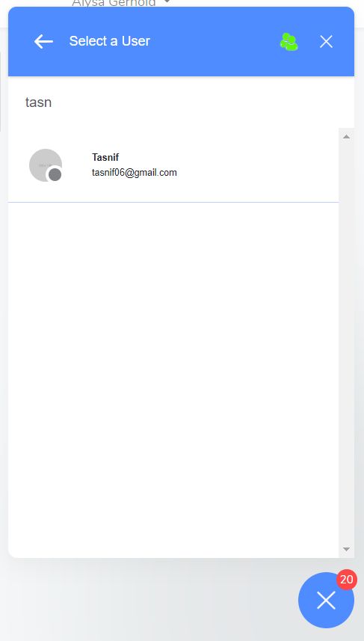The image size is (364, 641).
Task: Close the Select a User panel
Action: (326, 42)
